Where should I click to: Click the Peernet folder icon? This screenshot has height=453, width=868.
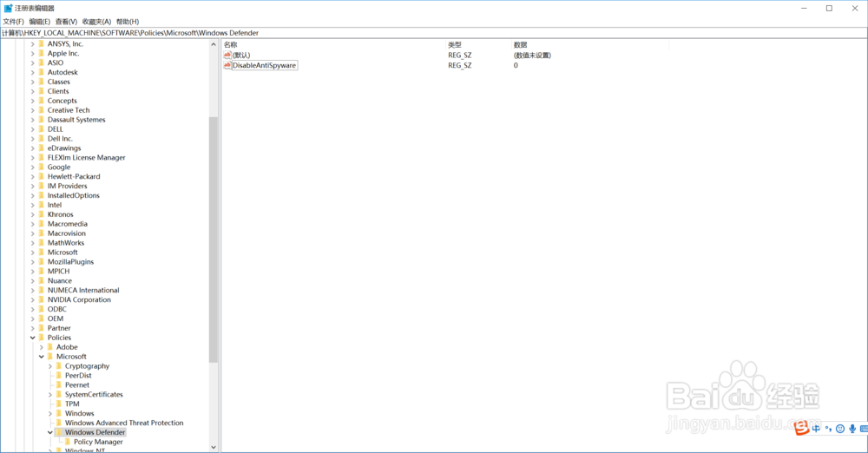tap(59, 385)
